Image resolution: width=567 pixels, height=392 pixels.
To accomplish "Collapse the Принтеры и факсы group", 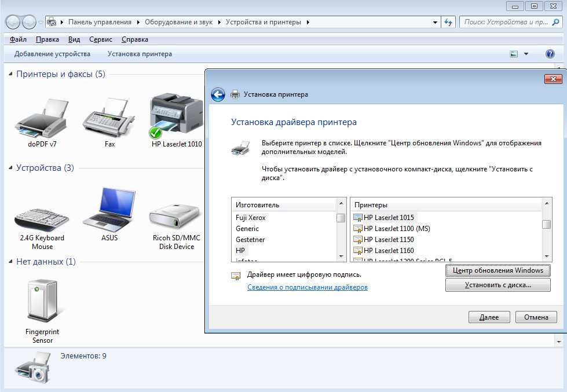I will pyautogui.click(x=11, y=74).
